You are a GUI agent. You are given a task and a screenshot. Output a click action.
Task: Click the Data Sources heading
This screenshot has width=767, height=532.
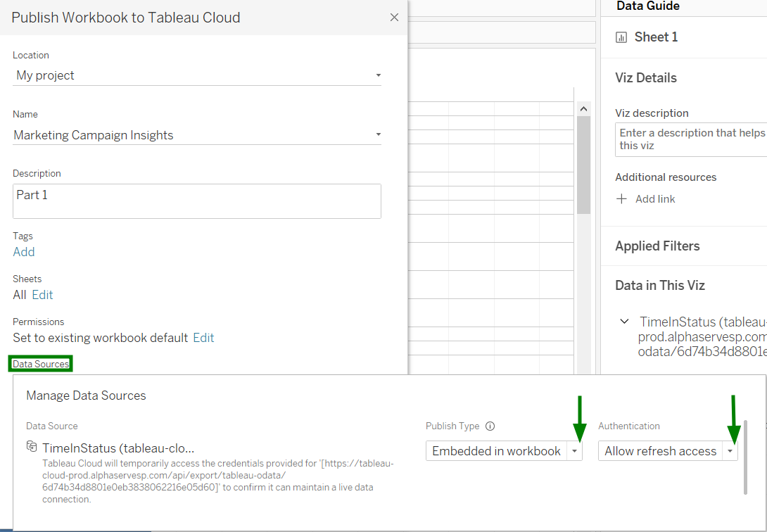41,364
